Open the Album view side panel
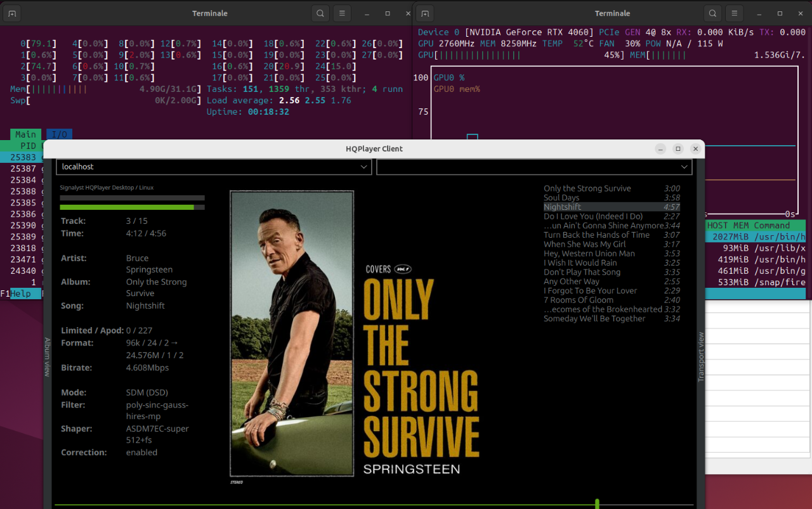 click(47, 357)
